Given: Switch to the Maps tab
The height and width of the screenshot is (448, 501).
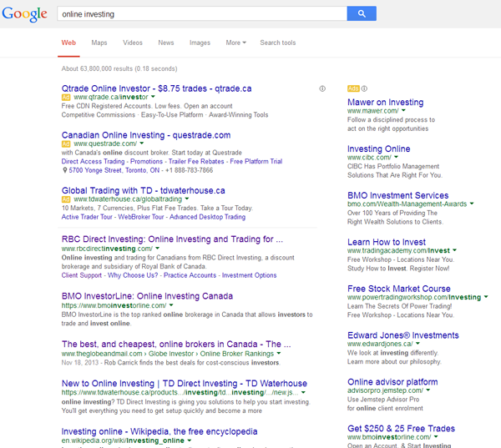Looking at the screenshot, I should [x=99, y=43].
